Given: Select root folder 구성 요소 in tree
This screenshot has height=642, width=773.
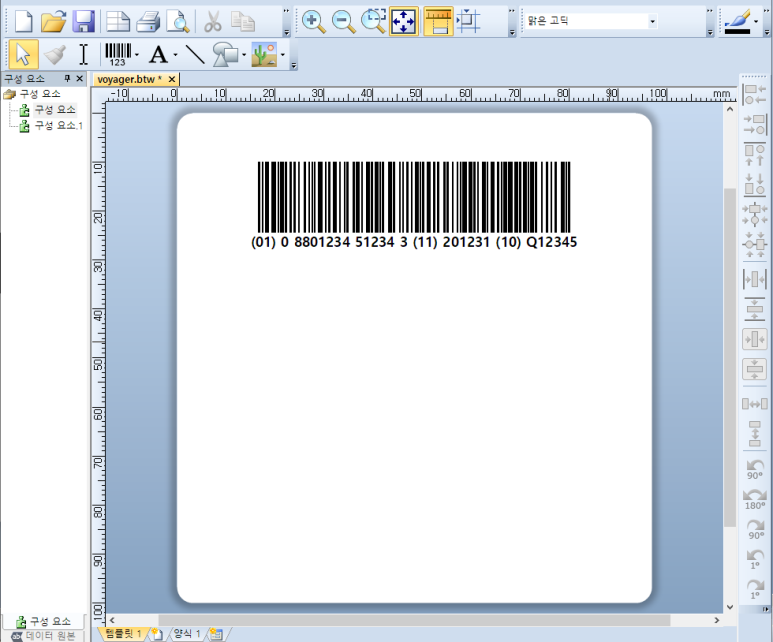Looking at the screenshot, I should tap(40, 94).
